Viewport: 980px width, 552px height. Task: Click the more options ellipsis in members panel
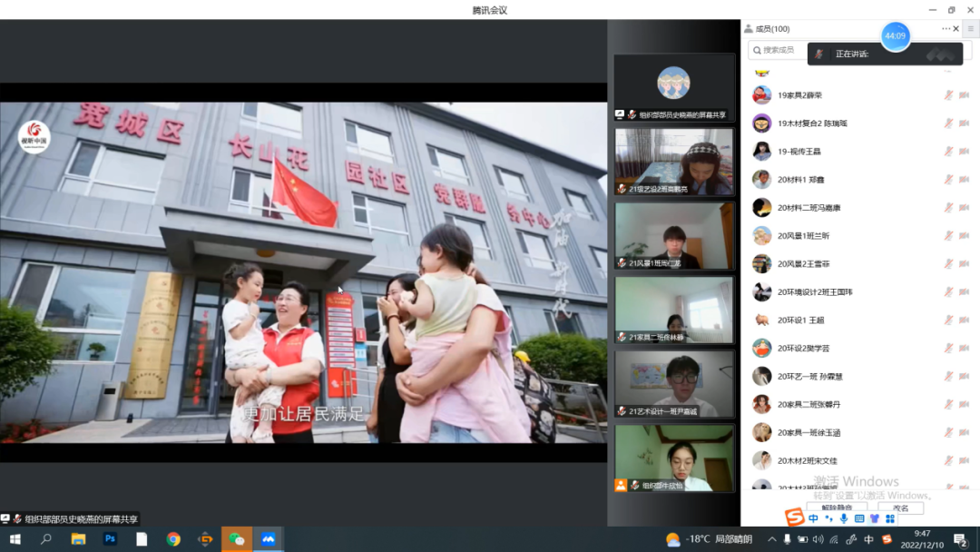(946, 29)
